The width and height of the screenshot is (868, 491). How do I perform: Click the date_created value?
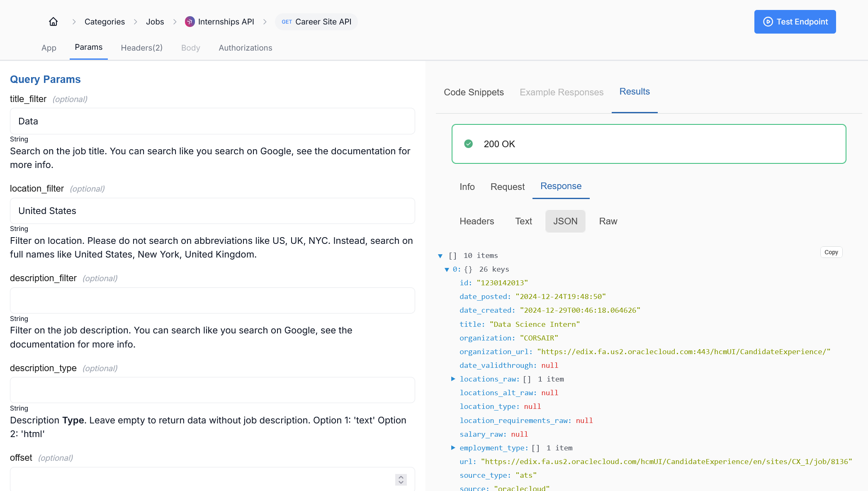pyautogui.click(x=580, y=310)
